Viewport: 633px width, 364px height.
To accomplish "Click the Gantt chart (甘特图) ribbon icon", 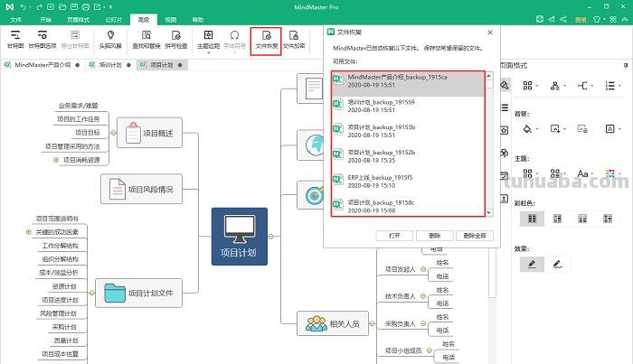I will pyautogui.click(x=15, y=39).
